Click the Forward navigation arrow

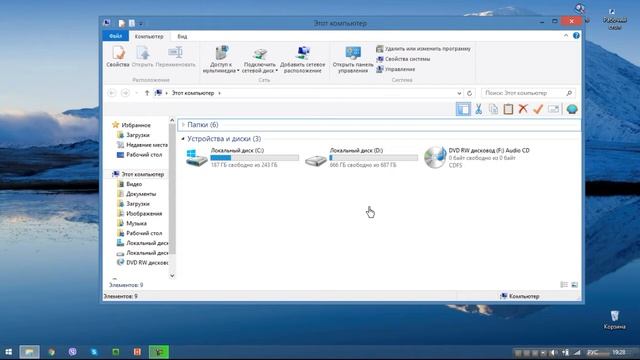click(125, 93)
